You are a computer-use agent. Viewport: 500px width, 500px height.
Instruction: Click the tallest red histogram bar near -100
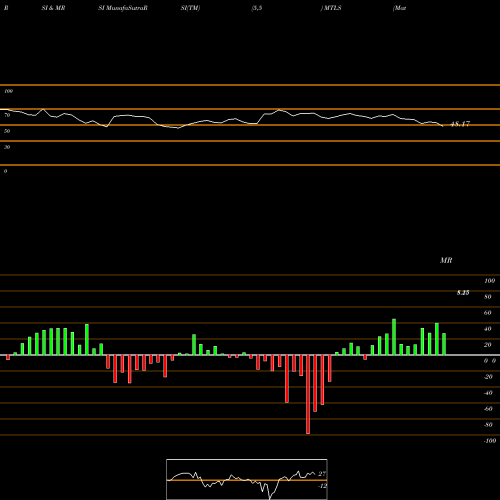(x=308, y=394)
